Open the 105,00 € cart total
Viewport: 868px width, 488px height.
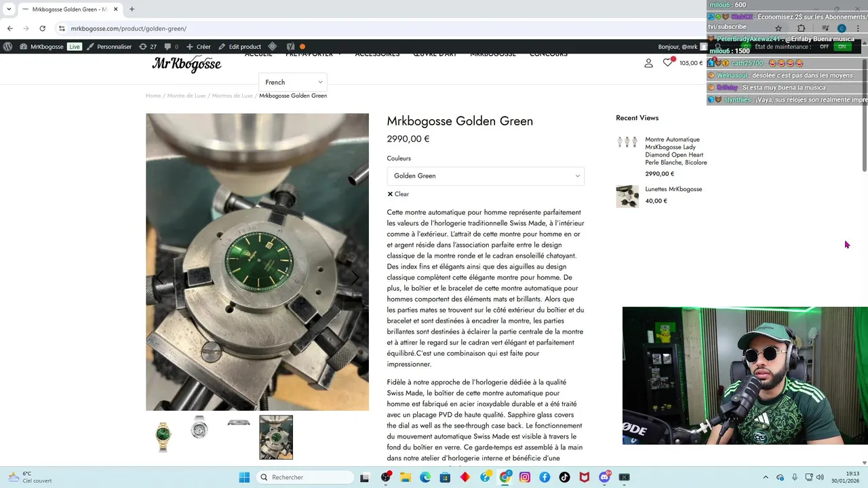(x=691, y=63)
